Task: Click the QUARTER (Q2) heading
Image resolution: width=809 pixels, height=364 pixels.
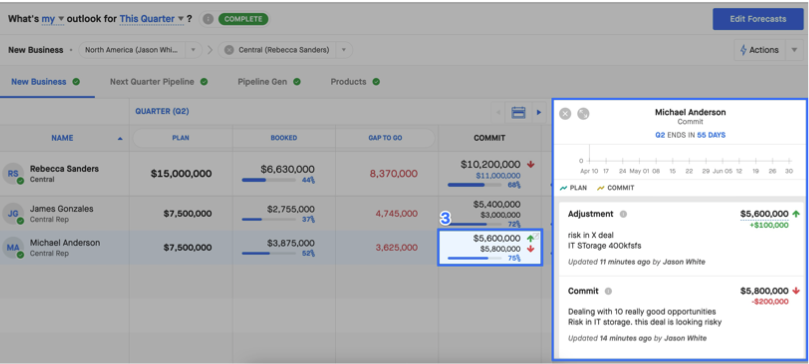Action: [162, 111]
